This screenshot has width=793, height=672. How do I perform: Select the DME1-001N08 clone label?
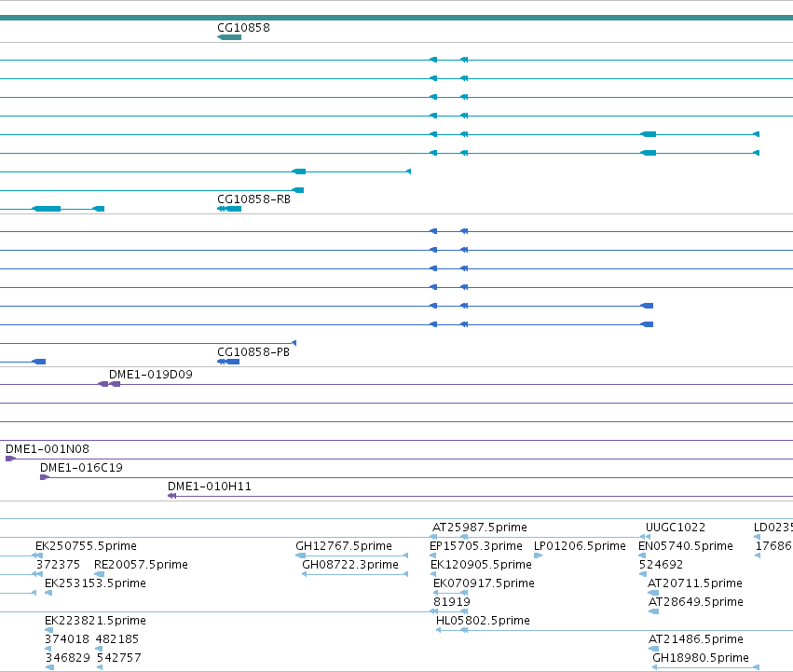48,449
